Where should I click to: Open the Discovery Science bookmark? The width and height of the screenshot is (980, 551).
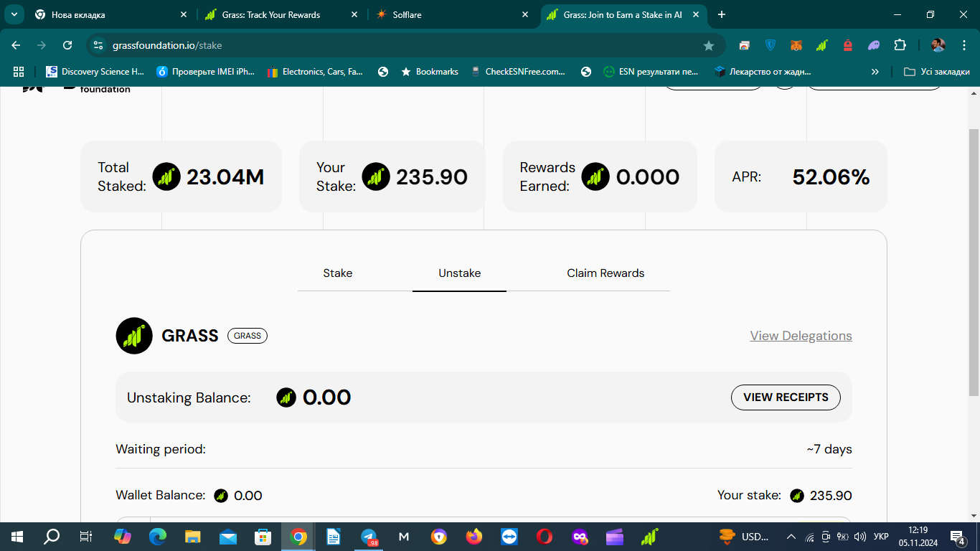pos(95,72)
